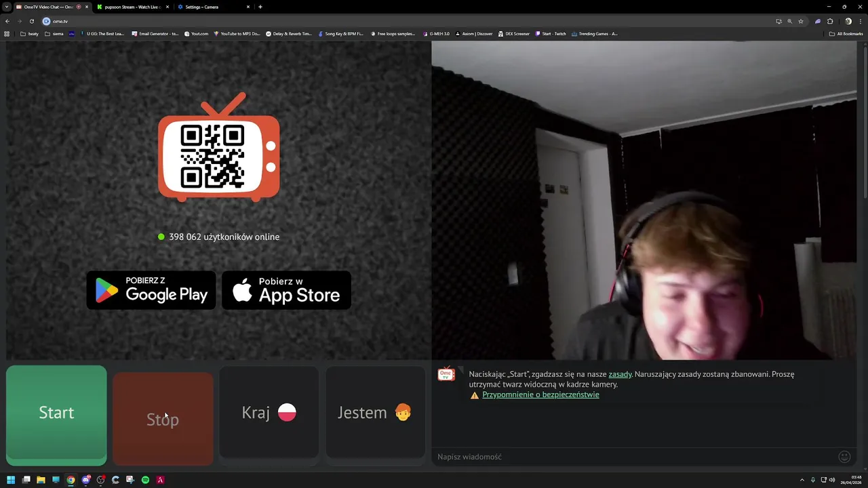Viewport: 868px width, 488px height.
Task: Close the pupsoon Stream tab
Action: [x=167, y=7]
